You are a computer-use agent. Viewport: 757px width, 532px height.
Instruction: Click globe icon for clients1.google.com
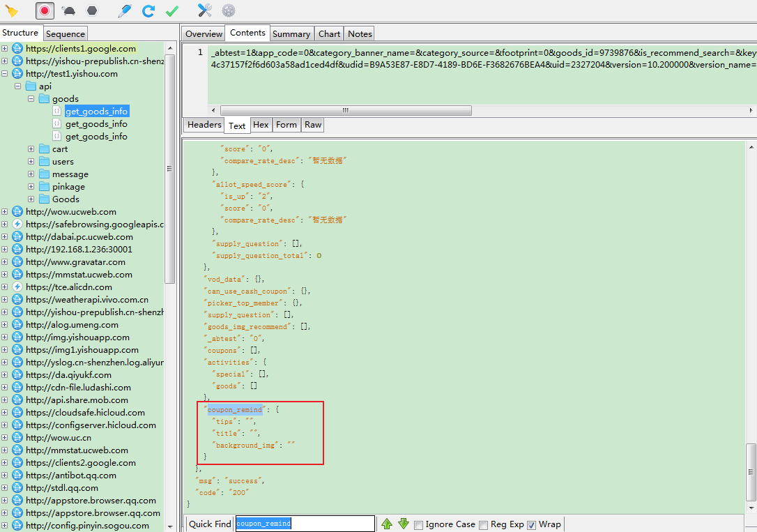coord(17,48)
